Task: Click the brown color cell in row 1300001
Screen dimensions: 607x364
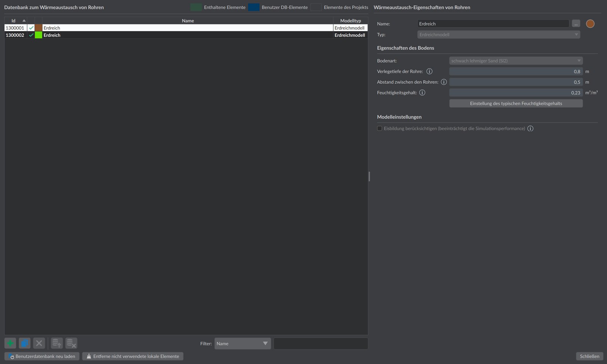Action: (38, 28)
